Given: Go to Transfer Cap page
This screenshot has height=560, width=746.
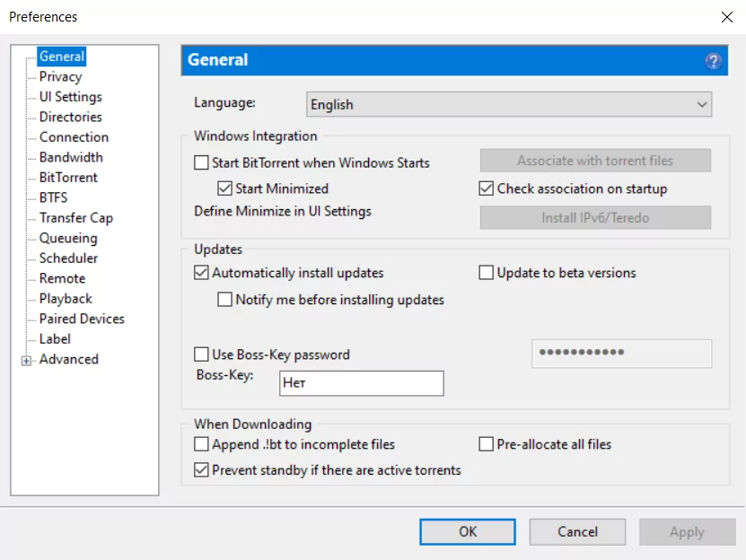Looking at the screenshot, I should tap(76, 217).
